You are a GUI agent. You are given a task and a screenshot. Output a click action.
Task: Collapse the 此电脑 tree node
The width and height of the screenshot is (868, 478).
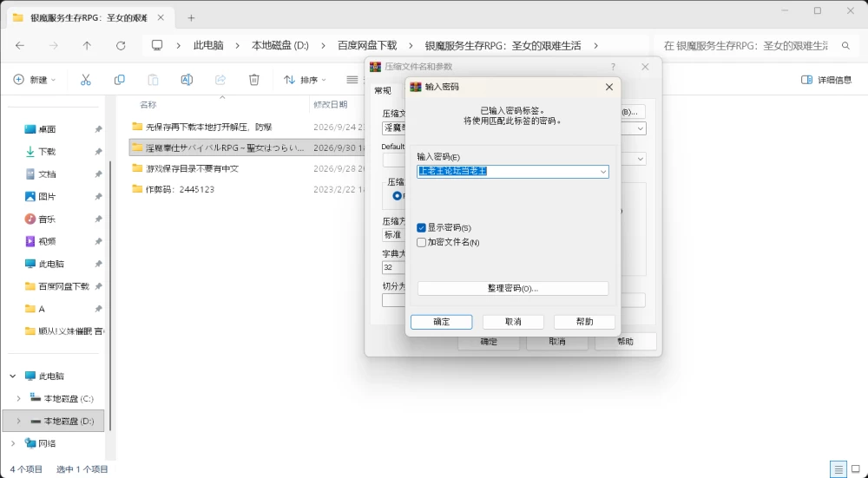click(x=13, y=377)
